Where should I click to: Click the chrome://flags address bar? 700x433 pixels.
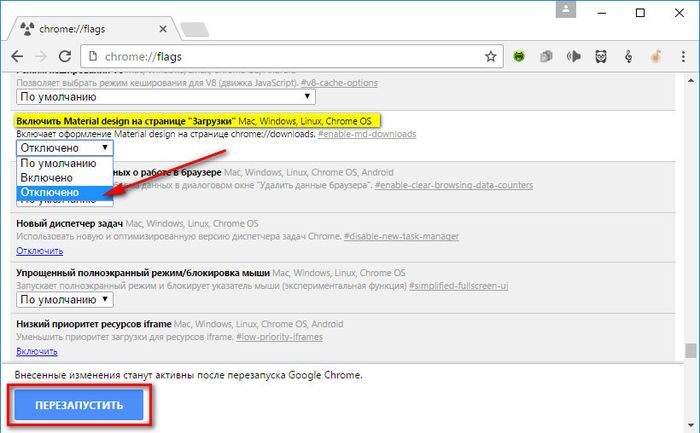pos(280,56)
